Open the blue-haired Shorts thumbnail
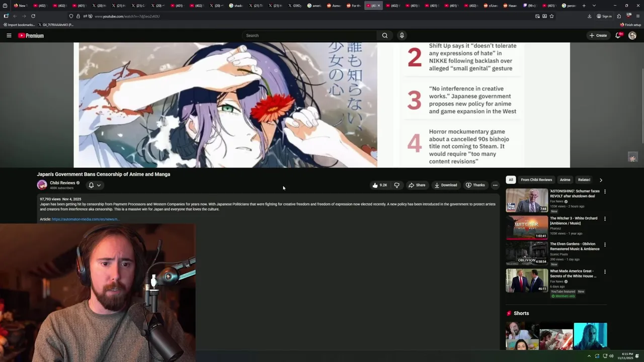644x362 pixels. (590, 336)
